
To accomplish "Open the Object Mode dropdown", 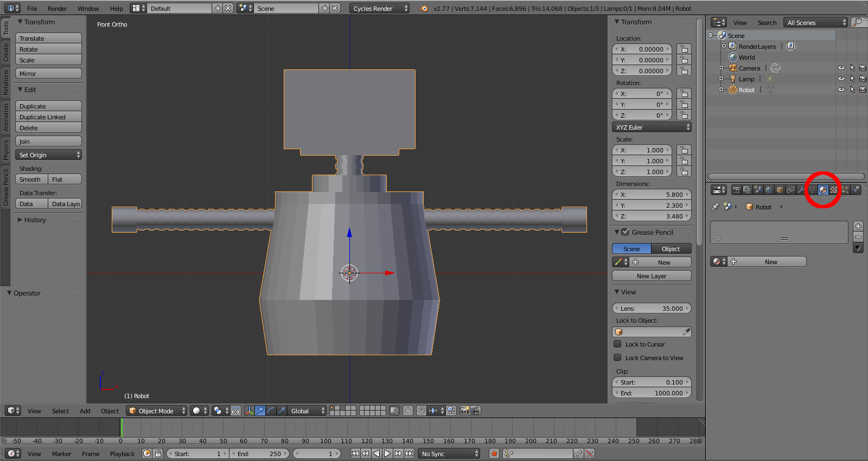I will 156,411.
